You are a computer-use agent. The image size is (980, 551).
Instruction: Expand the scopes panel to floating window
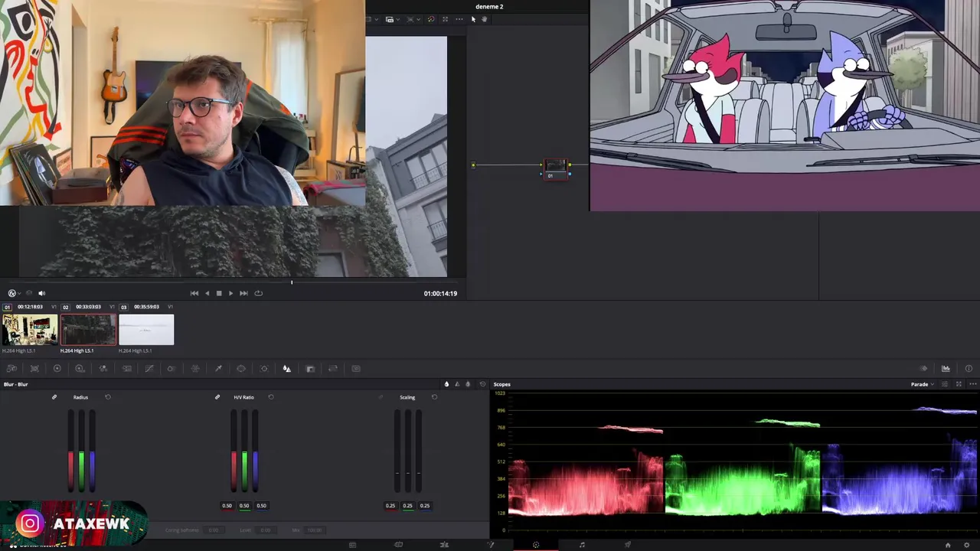coord(959,384)
